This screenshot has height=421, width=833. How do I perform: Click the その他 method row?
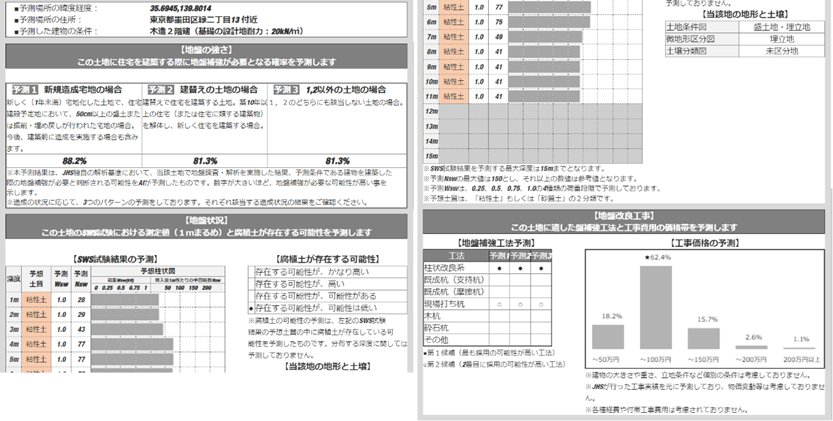pos(487,340)
